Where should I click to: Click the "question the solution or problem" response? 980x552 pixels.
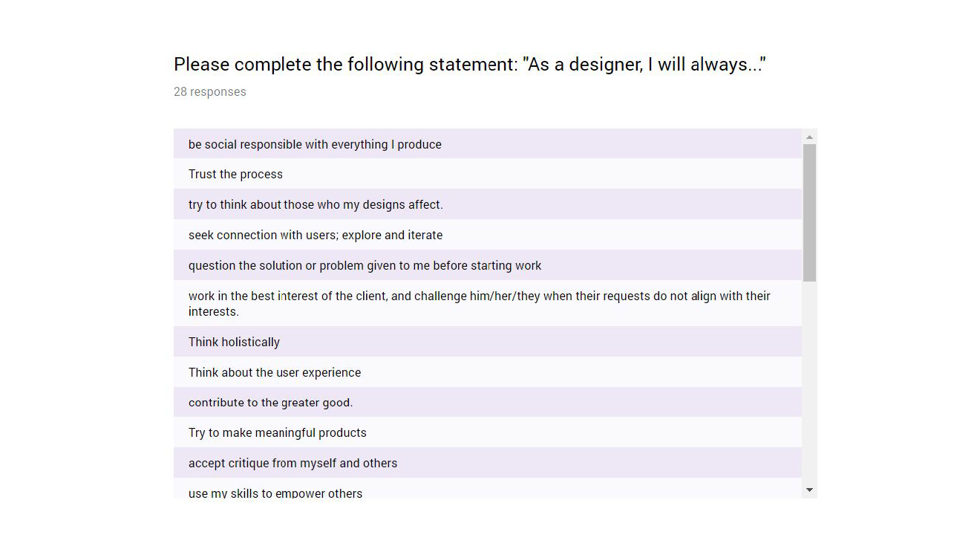click(365, 266)
